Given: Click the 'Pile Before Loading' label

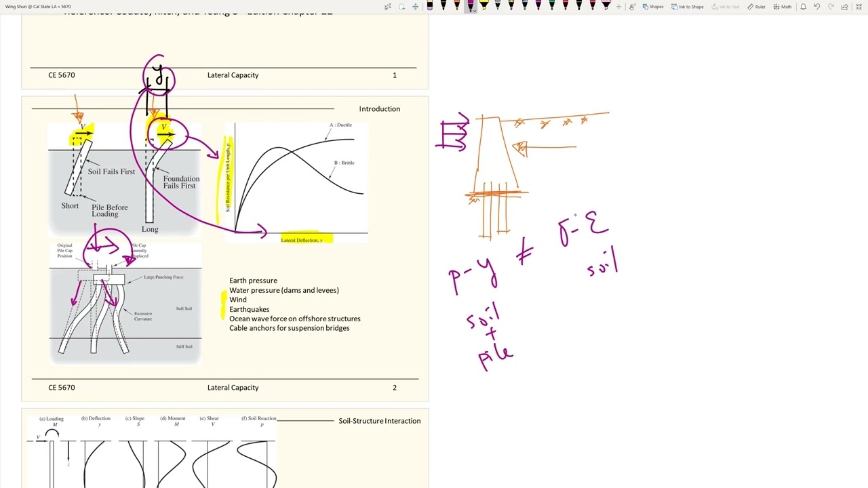Looking at the screenshot, I should [109, 211].
